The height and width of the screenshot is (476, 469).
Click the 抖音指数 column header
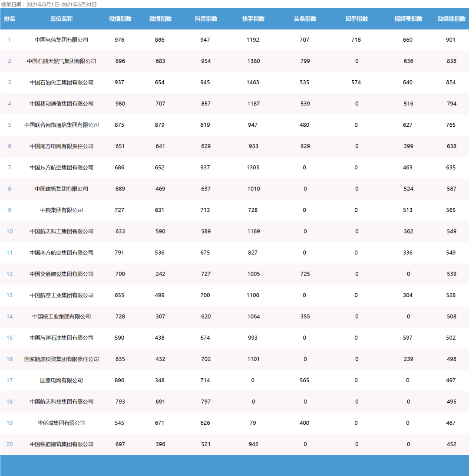coord(206,19)
